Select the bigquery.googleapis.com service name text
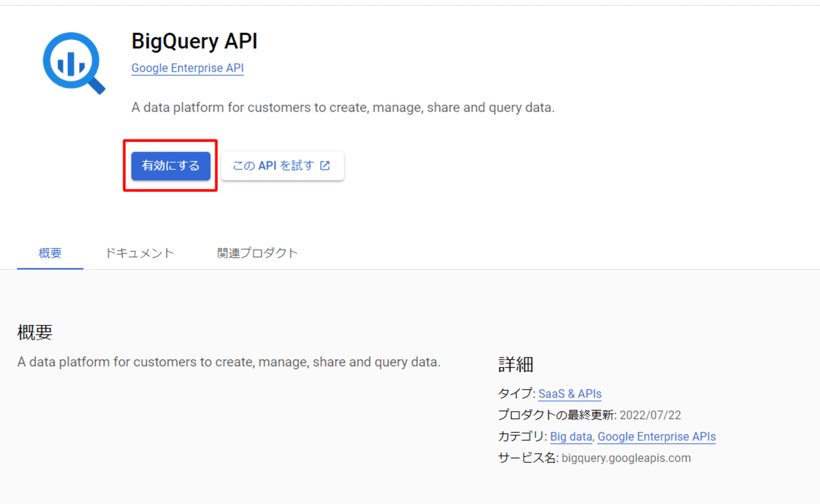820x504 pixels. pyautogui.click(x=625, y=458)
